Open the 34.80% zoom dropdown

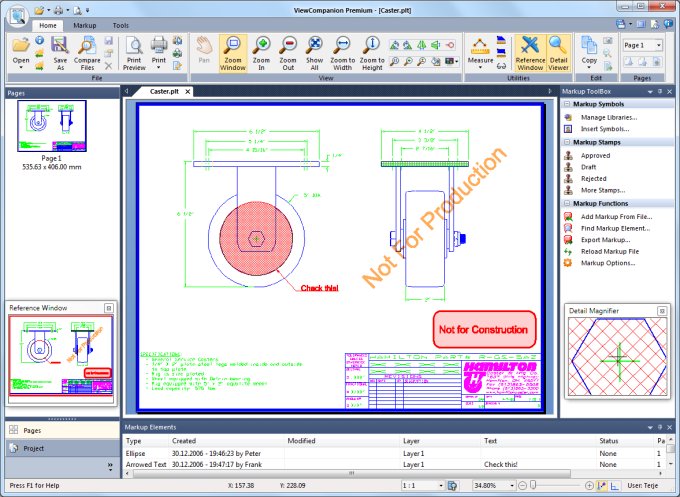coord(512,485)
